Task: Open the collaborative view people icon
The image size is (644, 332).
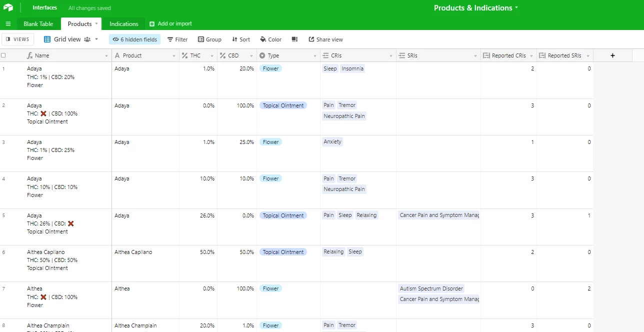Action: [x=87, y=39]
